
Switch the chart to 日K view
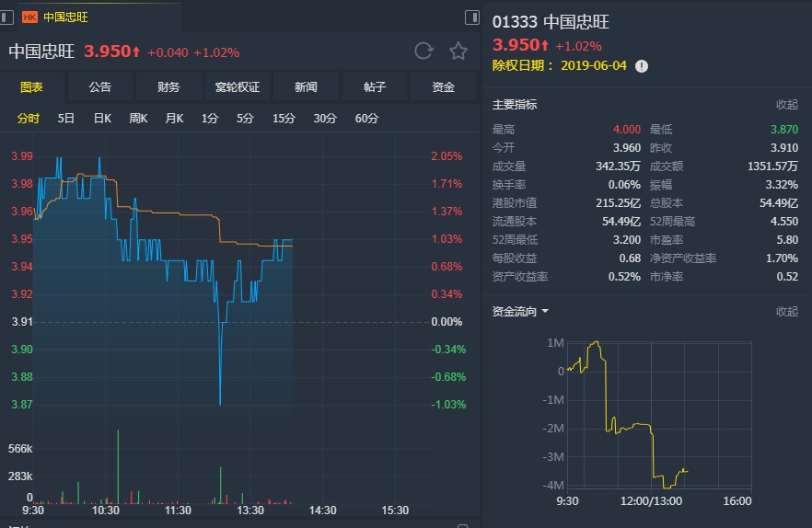(102, 118)
